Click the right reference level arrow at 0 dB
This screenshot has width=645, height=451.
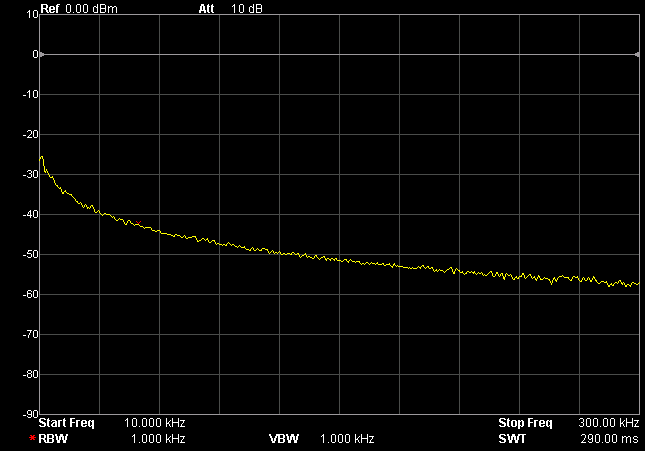point(637,54)
